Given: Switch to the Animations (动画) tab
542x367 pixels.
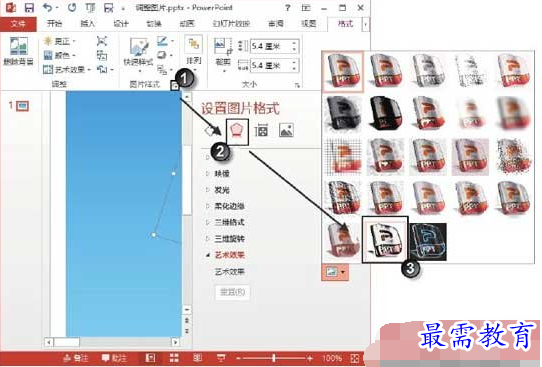Looking at the screenshot, I should pos(187,23).
